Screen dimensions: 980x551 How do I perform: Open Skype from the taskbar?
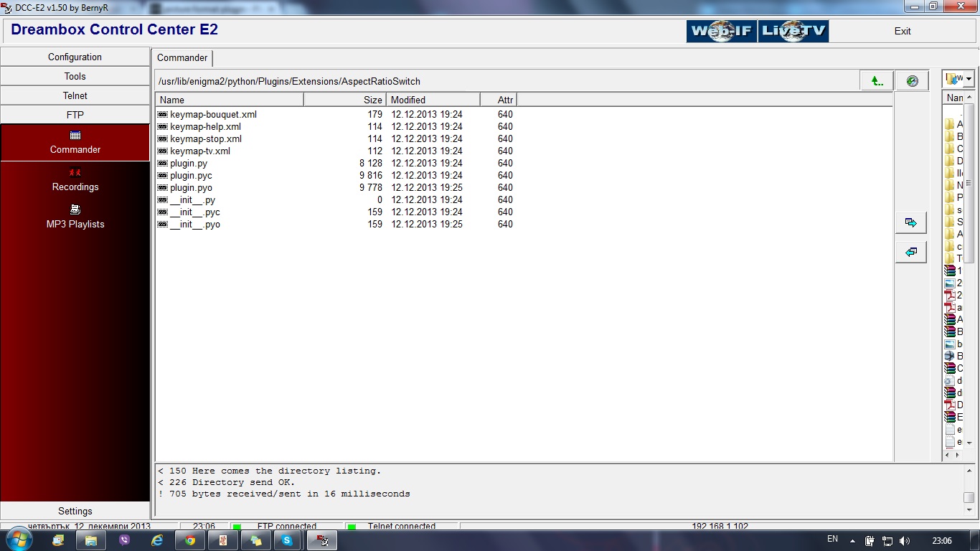[288, 540]
